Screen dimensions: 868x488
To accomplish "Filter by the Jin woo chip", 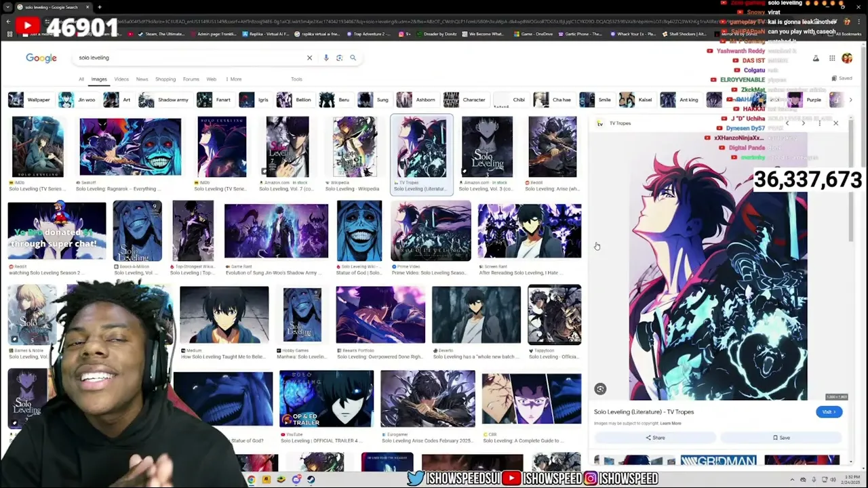I will [x=77, y=100].
